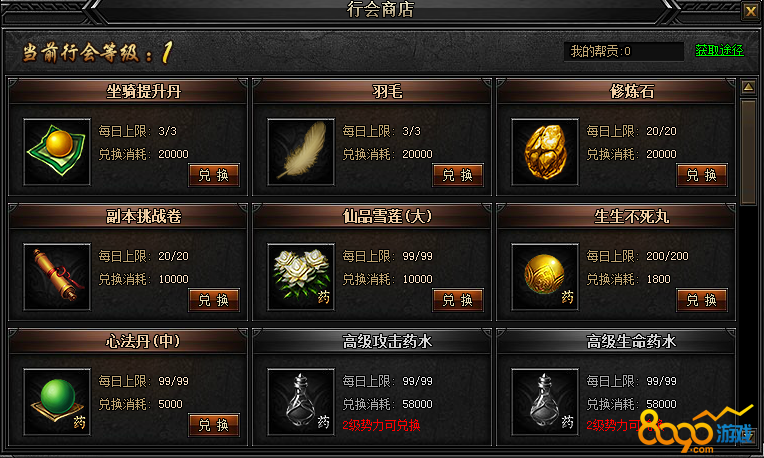This screenshot has height=458, width=764.
Task: Exchange 副本挑战卷 via its 兑换 button
Action: 214,300
